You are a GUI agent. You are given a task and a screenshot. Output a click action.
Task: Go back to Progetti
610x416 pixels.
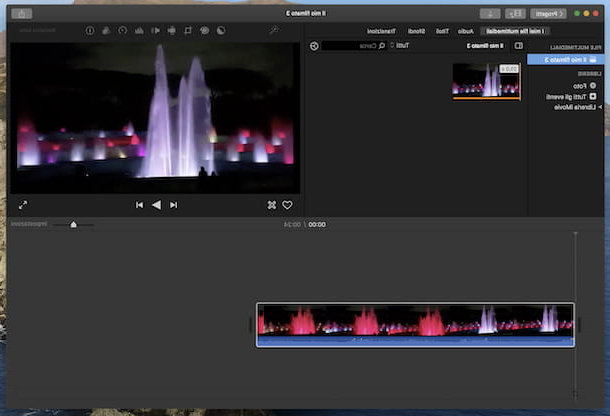click(549, 14)
